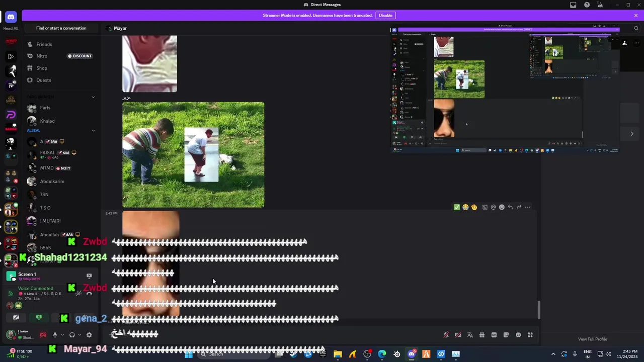
Task: Open the conversation with 7 S O
Action: pos(61,208)
